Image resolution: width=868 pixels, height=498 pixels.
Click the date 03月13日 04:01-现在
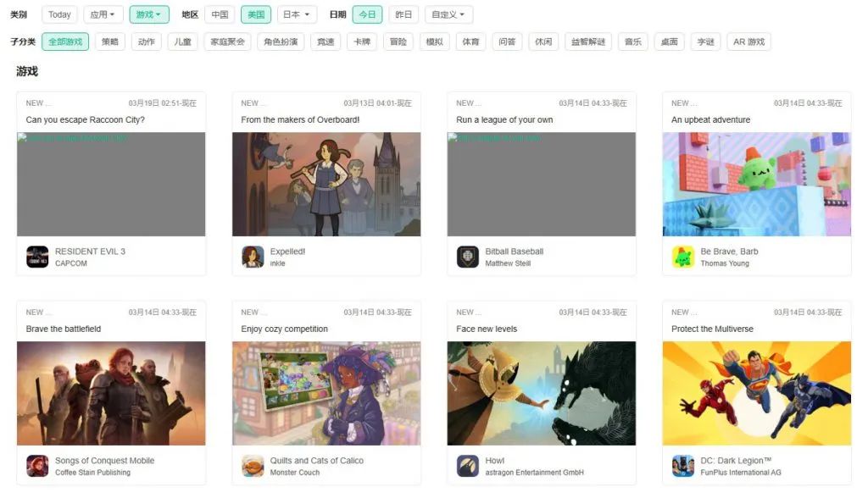click(x=377, y=103)
